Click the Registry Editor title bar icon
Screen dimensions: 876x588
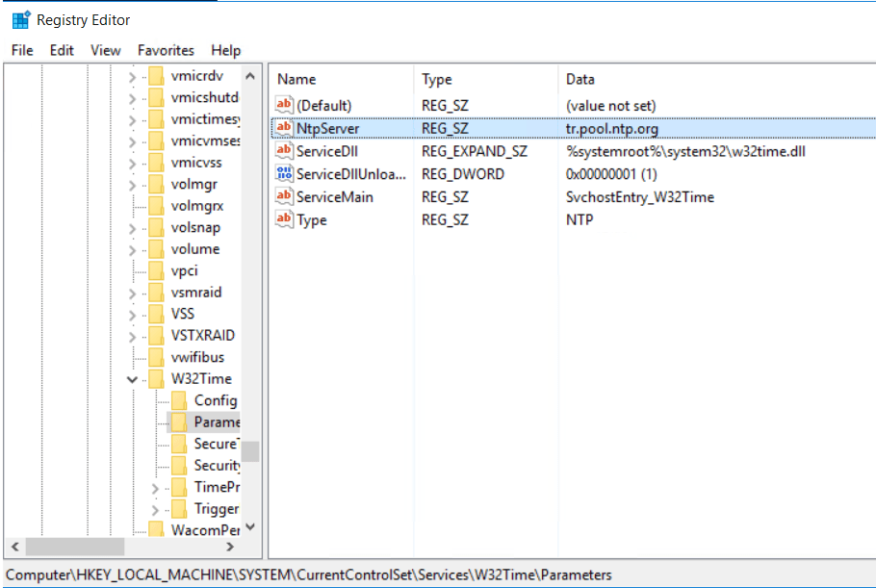[x=20, y=19]
